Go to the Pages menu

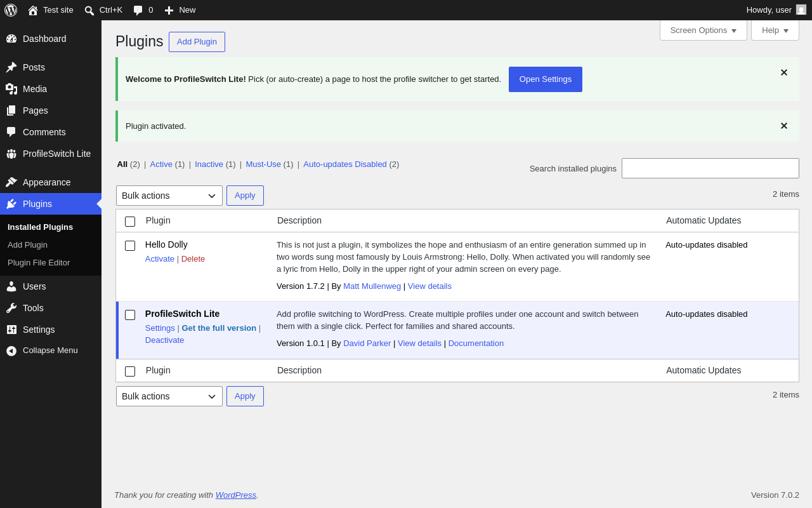[51, 110]
